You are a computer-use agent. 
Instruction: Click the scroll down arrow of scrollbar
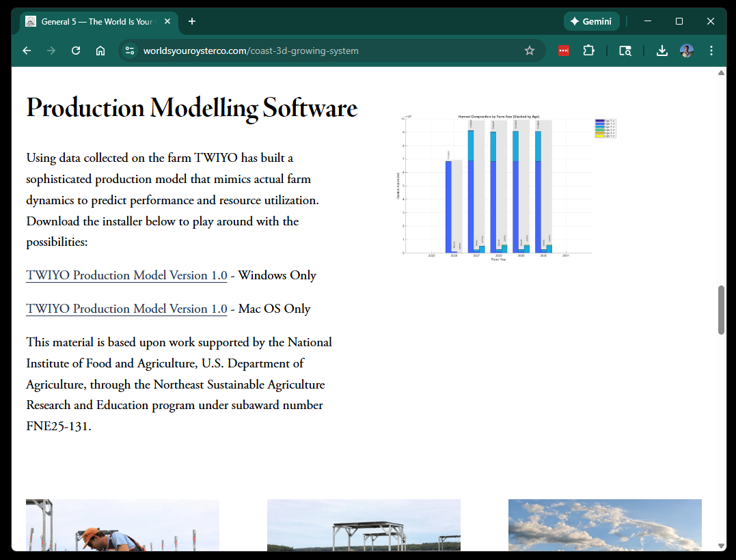(x=721, y=546)
